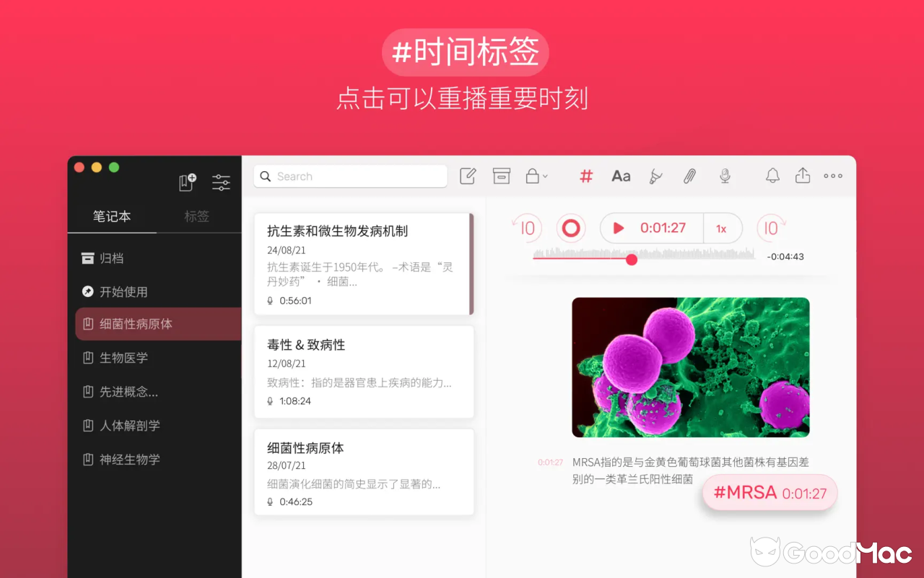Screen dimensions: 924x578
Task: Open sidebar sort options with the sliders icon
Action: tap(221, 182)
